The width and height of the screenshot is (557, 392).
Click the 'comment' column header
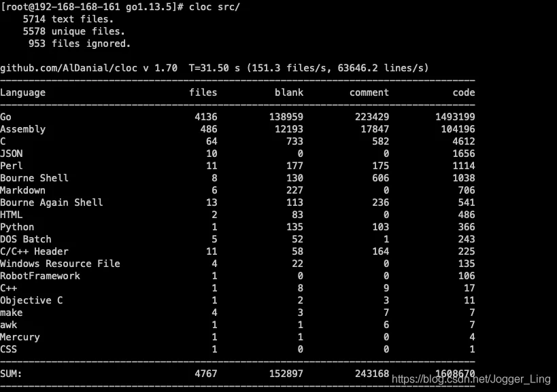tap(369, 92)
